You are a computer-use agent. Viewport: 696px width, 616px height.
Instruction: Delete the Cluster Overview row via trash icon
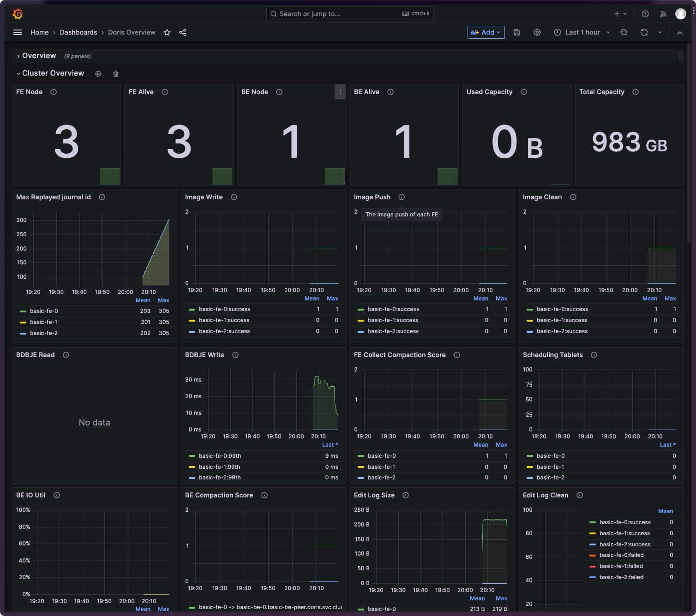115,74
